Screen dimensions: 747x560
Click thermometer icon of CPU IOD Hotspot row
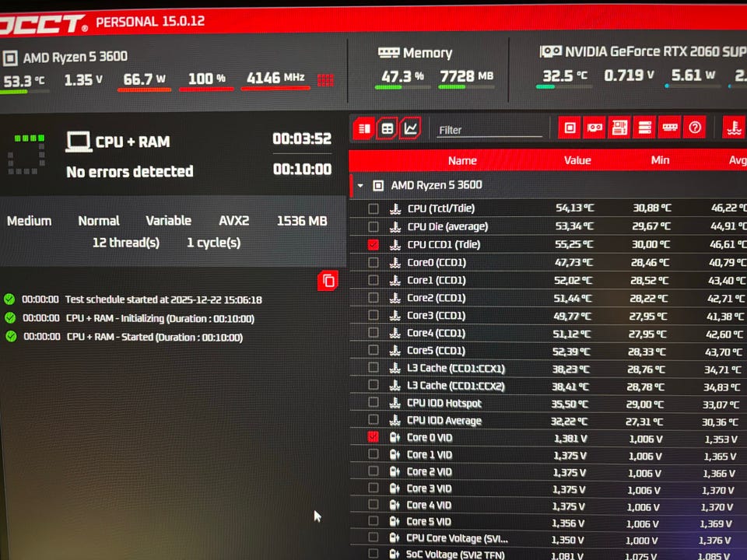395,404
